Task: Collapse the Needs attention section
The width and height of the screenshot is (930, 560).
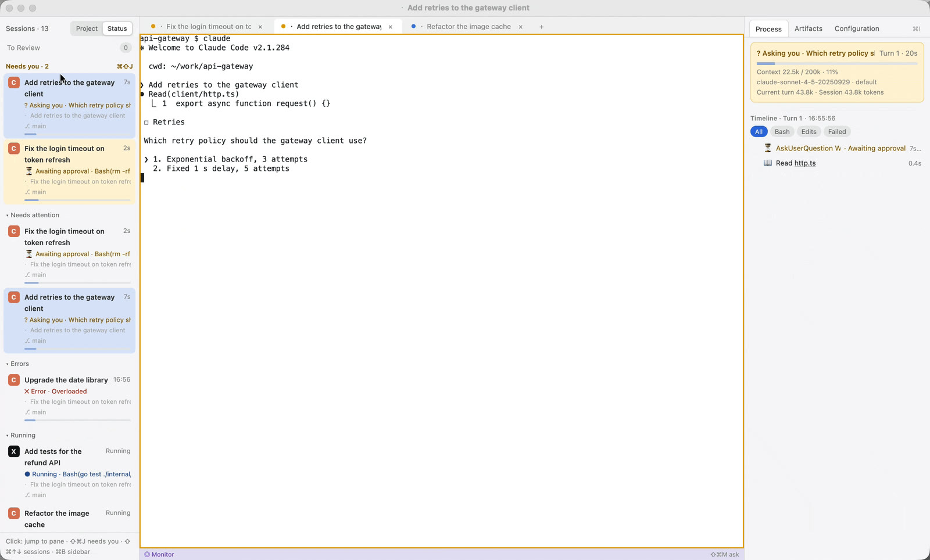Action: [33, 215]
